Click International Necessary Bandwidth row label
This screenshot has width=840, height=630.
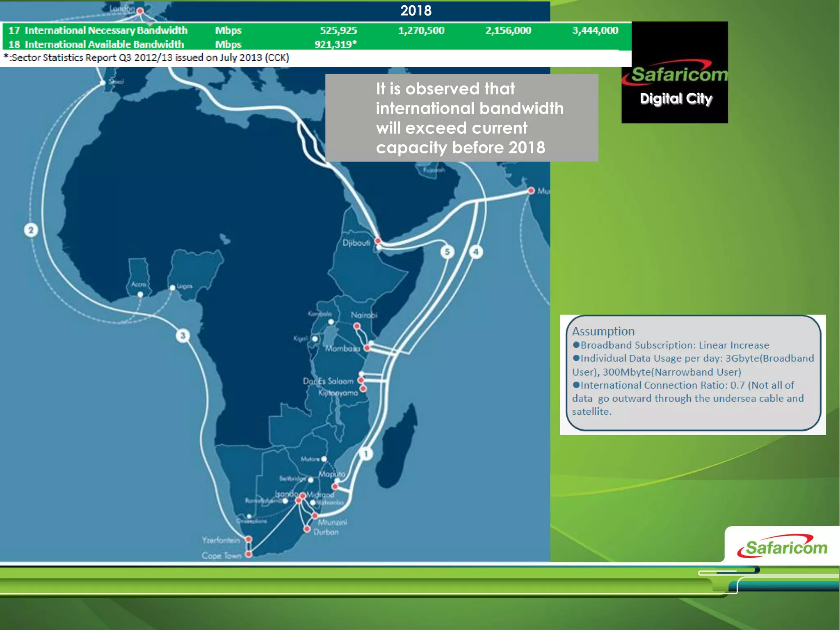(106, 30)
